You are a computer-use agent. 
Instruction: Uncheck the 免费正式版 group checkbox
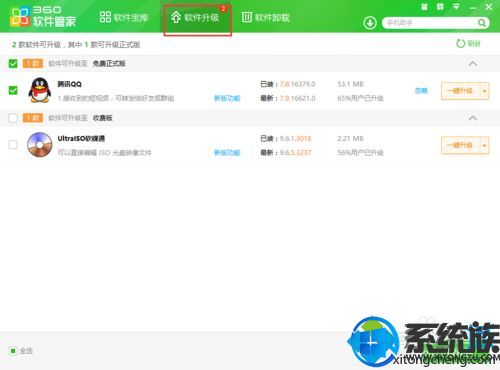(13, 63)
